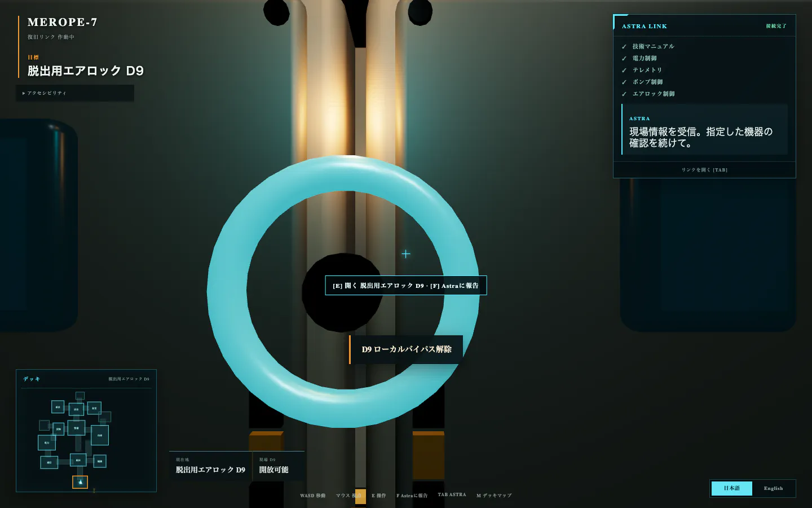Click the 現場 D9 開放可能 status card
The width and height of the screenshot is (812, 508).
pyautogui.click(x=279, y=466)
